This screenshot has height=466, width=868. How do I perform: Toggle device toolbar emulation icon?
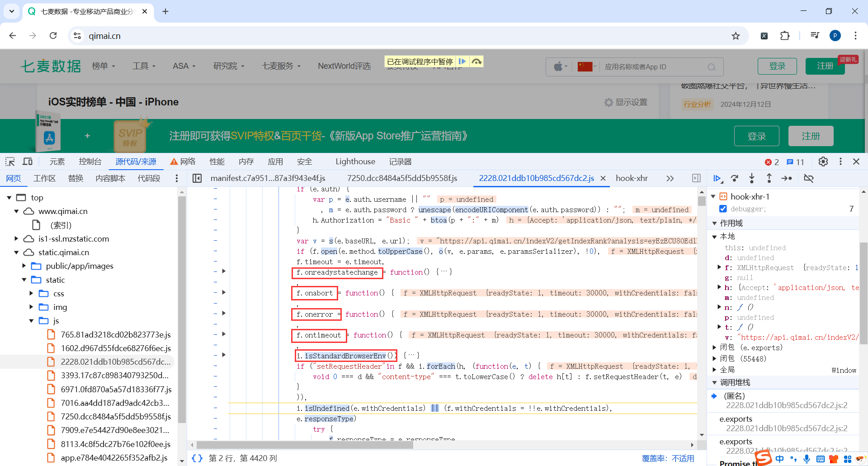pos(28,162)
